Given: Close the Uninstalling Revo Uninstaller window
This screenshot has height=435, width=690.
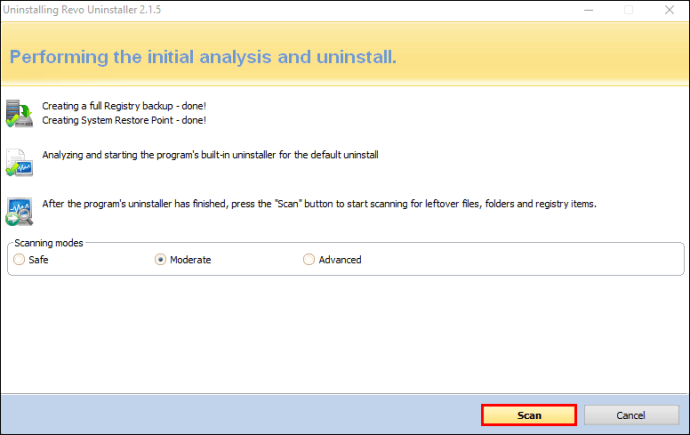Looking at the screenshot, I should [x=669, y=10].
